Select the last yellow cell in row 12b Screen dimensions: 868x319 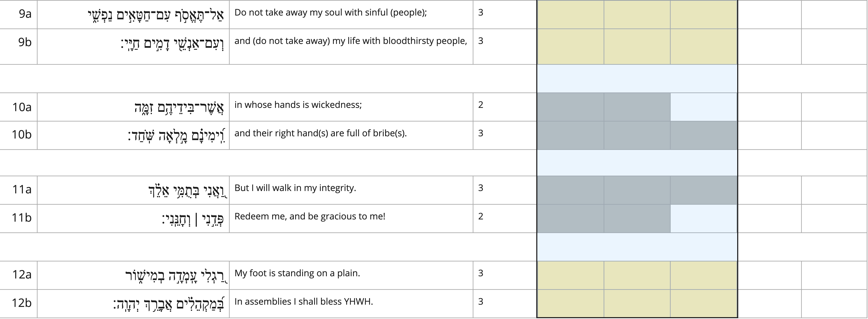704,303
